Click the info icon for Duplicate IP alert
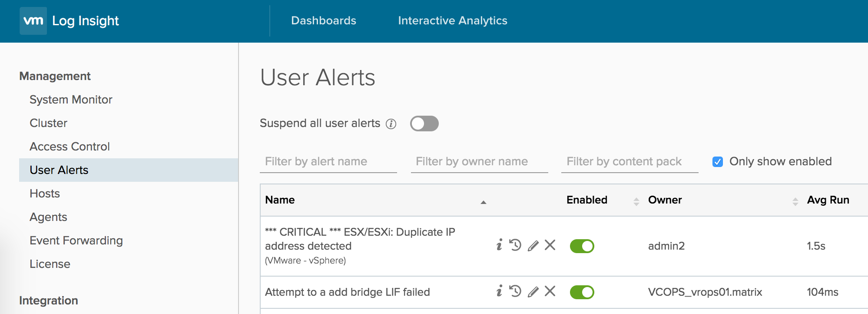 [499, 245]
